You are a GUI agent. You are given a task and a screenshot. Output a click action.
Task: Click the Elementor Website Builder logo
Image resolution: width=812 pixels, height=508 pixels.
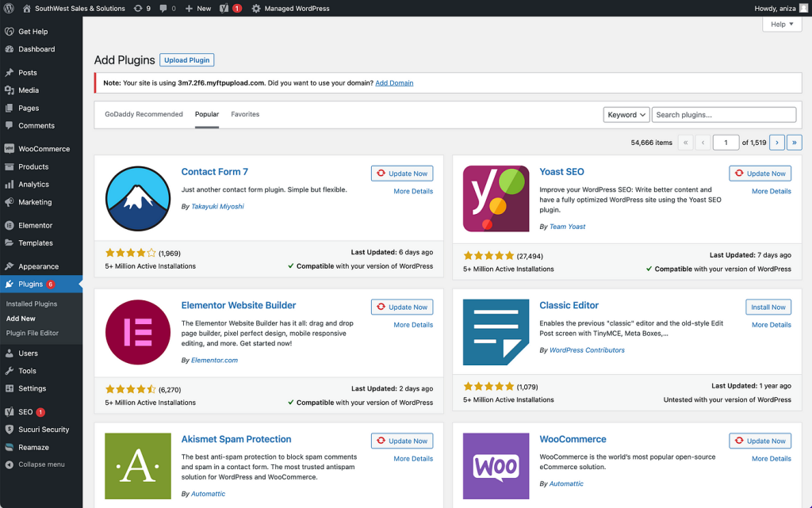tap(138, 331)
